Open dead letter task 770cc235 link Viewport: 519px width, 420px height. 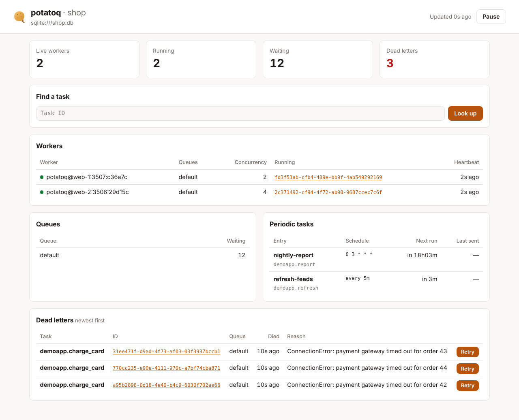click(x=167, y=368)
